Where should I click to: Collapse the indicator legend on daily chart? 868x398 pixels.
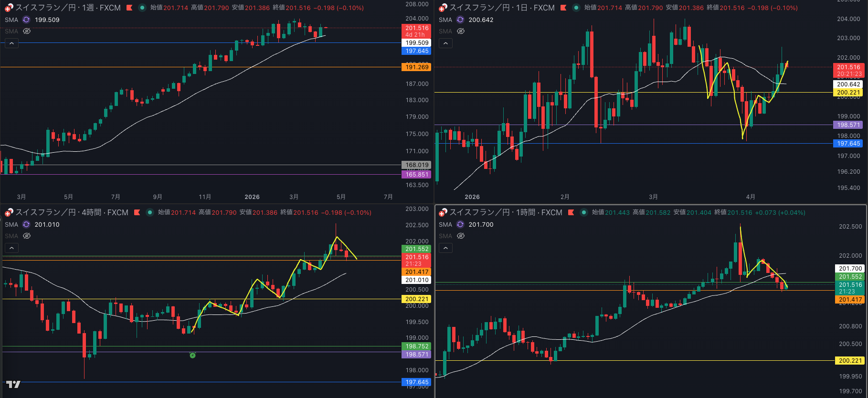point(445,43)
